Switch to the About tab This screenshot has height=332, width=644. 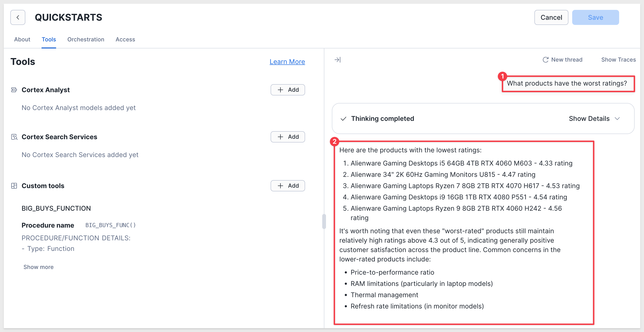click(22, 39)
